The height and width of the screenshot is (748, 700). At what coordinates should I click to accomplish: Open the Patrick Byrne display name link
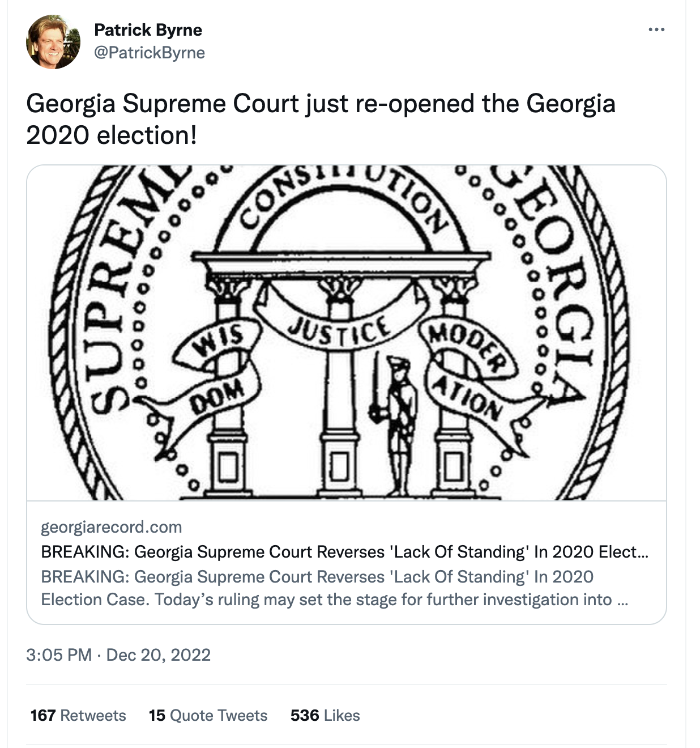[x=148, y=29]
